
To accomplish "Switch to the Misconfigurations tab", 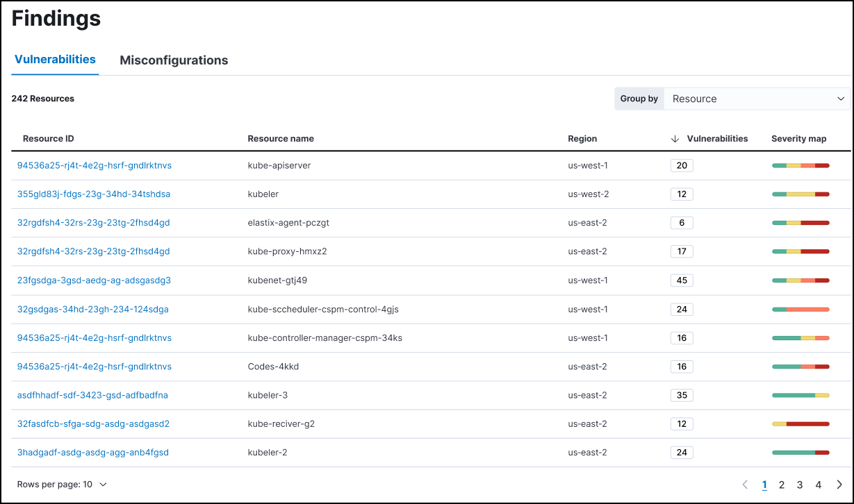I will [x=174, y=60].
